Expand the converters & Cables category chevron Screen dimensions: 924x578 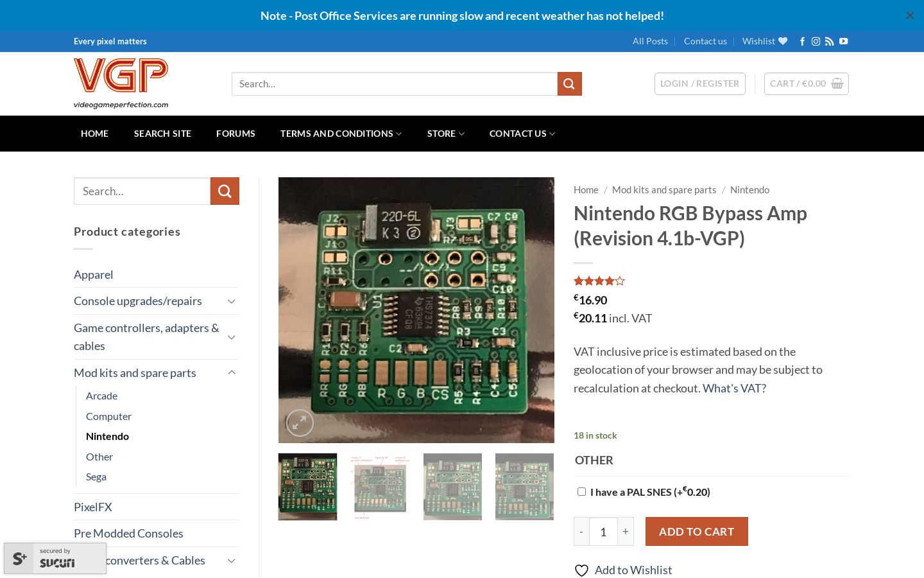point(232,560)
